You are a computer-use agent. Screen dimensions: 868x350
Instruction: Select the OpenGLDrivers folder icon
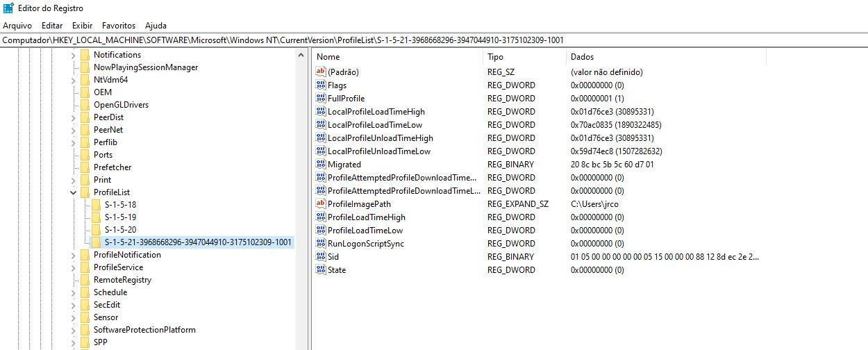85,105
